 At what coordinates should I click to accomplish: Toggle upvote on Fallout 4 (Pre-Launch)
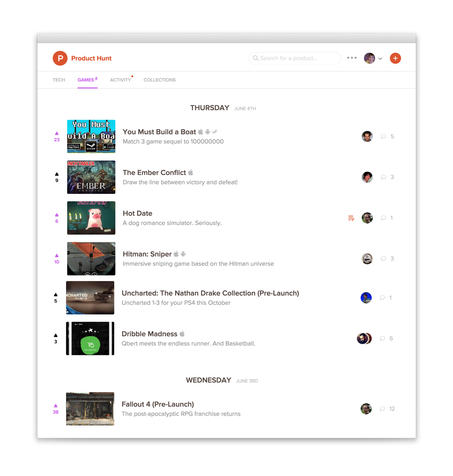(56, 409)
